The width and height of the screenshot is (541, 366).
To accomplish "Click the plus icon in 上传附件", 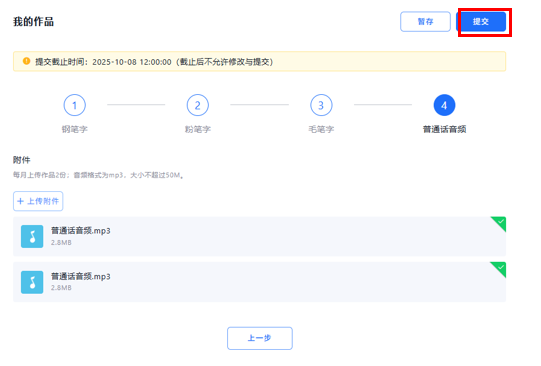I will click(x=20, y=201).
